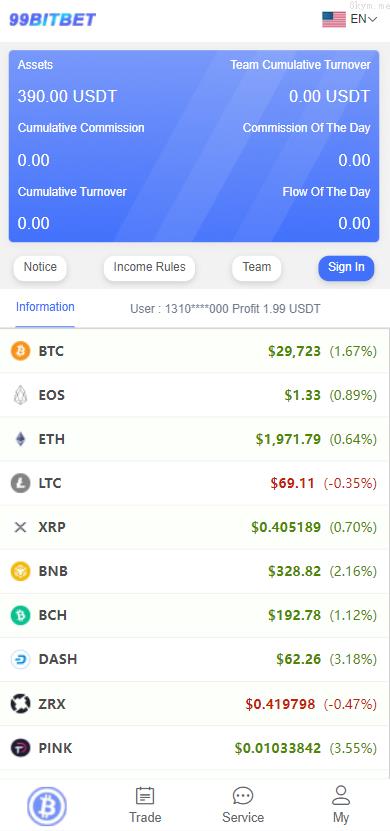The height and width of the screenshot is (831, 390).
Task: Open the Bitcoin home icon in bottom bar
Action: point(47,807)
